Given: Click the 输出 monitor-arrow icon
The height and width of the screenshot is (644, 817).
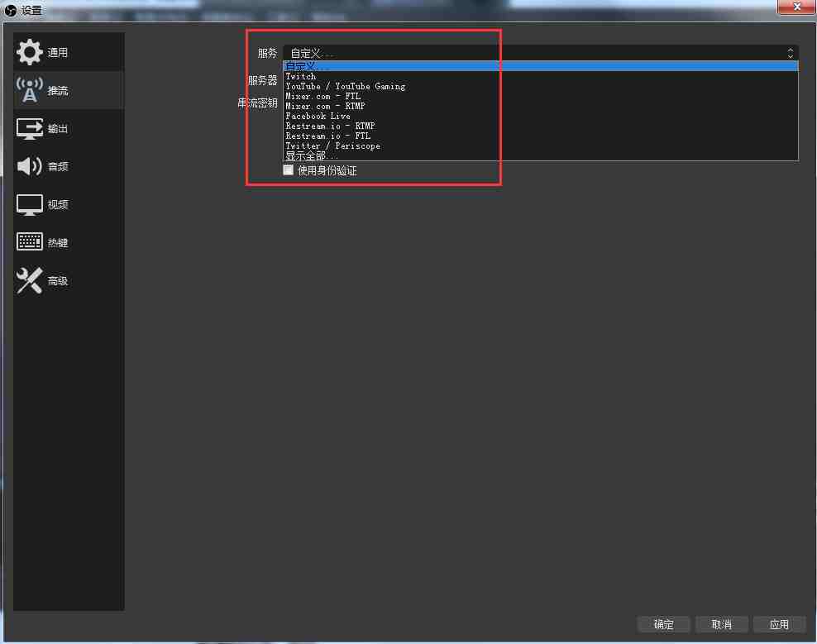Looking at the screenshot, I should click(29, 129).
